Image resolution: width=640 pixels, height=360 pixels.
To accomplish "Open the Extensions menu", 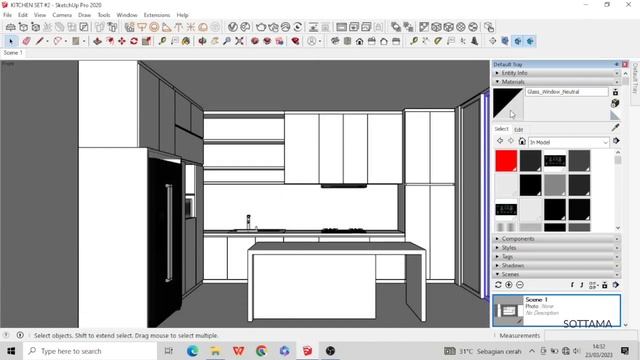I will tap(157, 15).
